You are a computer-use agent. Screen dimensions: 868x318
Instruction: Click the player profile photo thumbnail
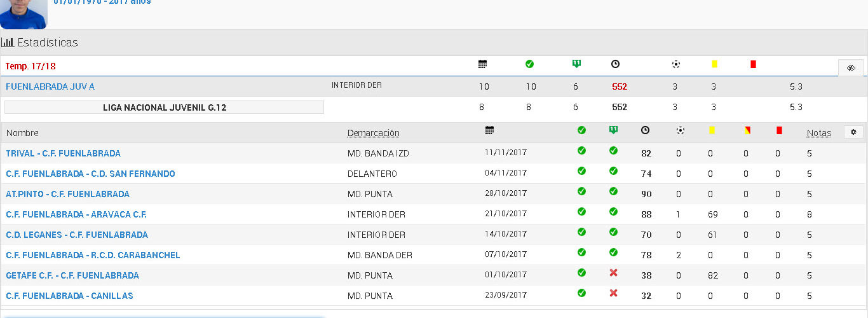[x=24, y=14]
